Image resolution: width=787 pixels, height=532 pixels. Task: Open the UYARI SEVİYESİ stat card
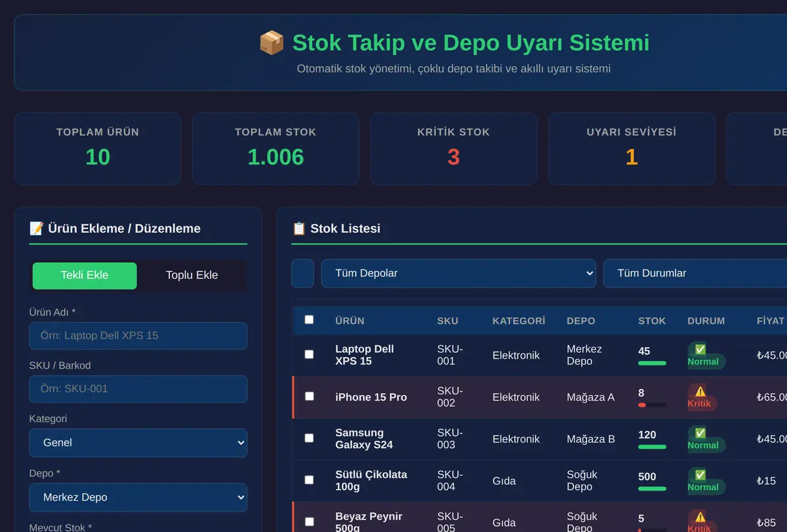(x=632, y=148)
